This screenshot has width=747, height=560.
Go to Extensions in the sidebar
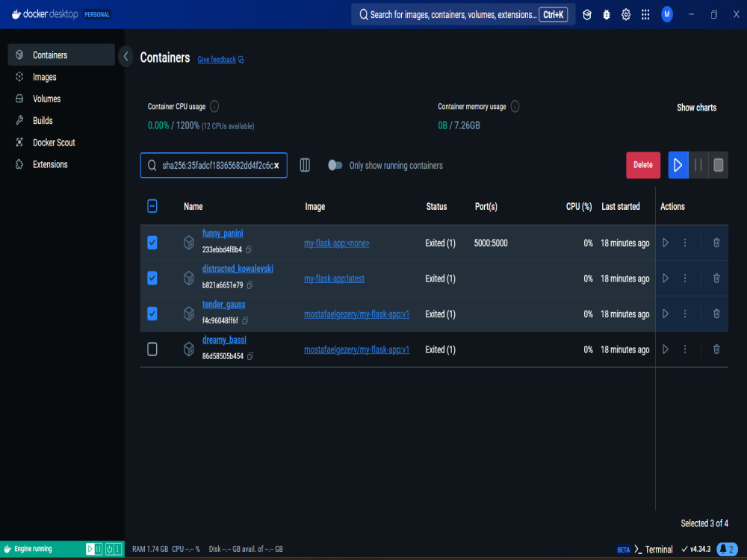pos(61,164)
